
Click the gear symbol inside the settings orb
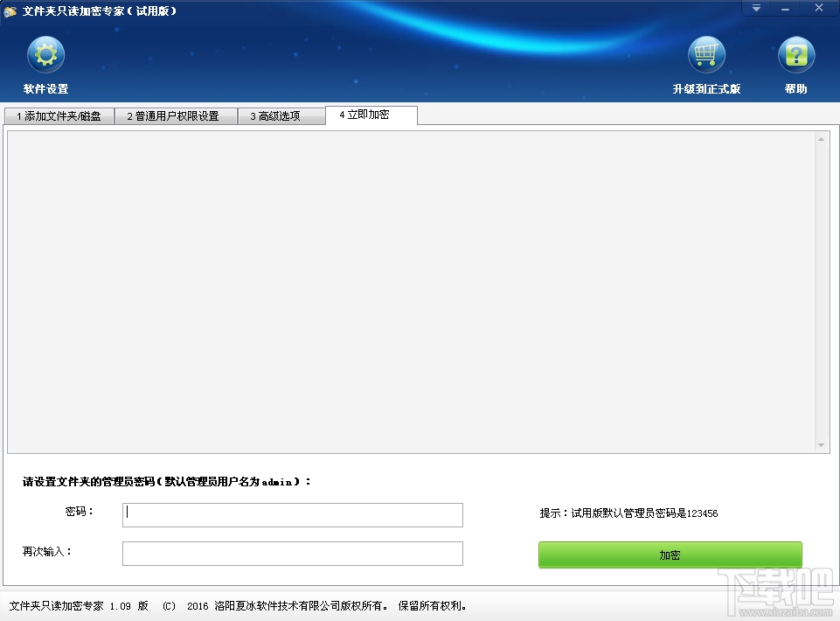(x=45, y=54)
